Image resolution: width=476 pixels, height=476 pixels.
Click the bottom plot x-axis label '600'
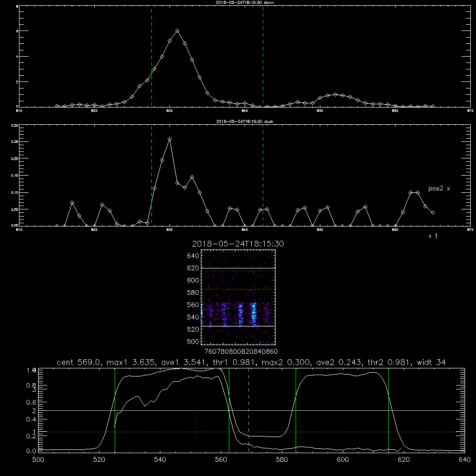pyautogui.click(x=343, y=460)
